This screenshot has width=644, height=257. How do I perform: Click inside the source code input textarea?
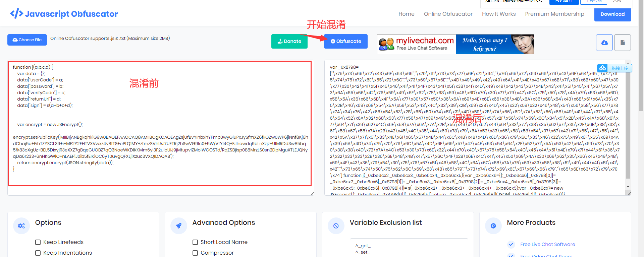161,128
